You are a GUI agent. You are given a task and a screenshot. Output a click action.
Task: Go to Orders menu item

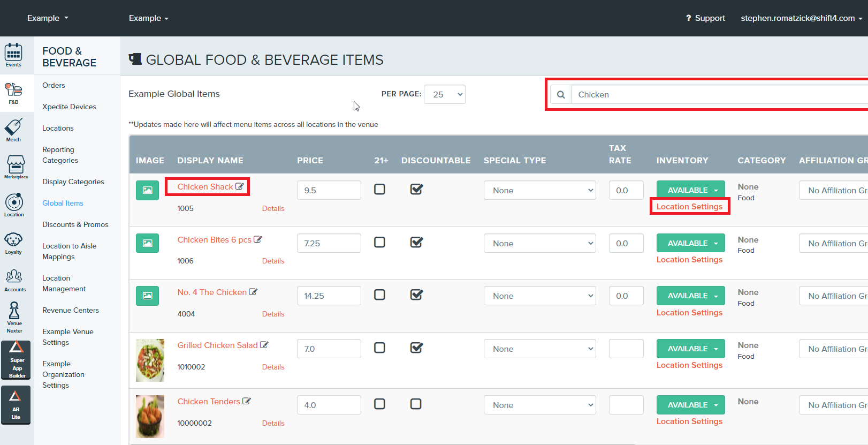pos(54,85)
